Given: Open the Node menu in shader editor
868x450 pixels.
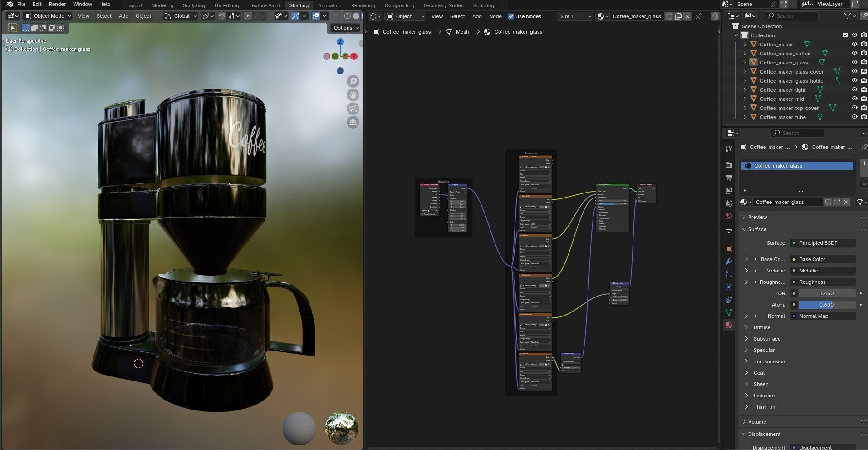Looking at the screenshot, I should tap(495, 16).
